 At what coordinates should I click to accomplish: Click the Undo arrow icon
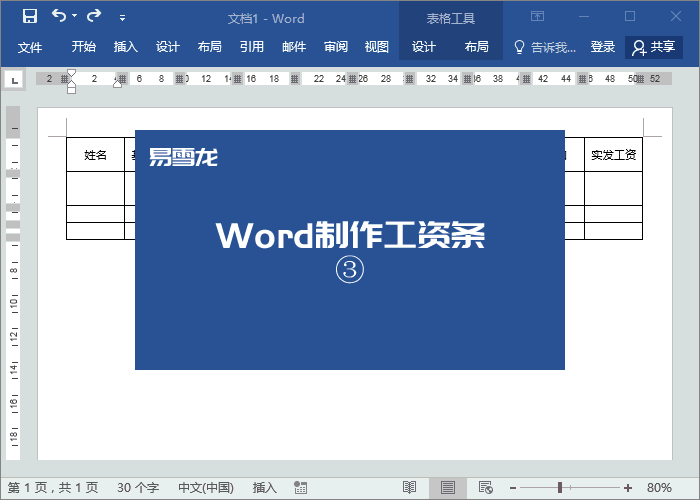click(x=58, y=16)
